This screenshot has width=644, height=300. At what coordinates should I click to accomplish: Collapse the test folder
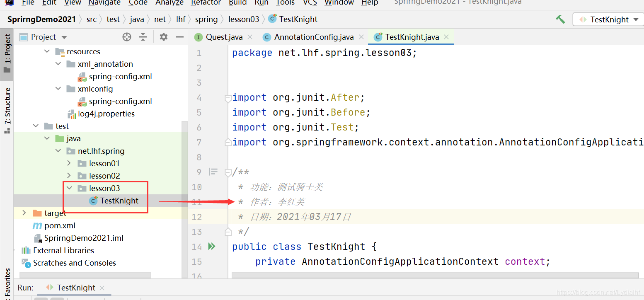tap(36, 126)
